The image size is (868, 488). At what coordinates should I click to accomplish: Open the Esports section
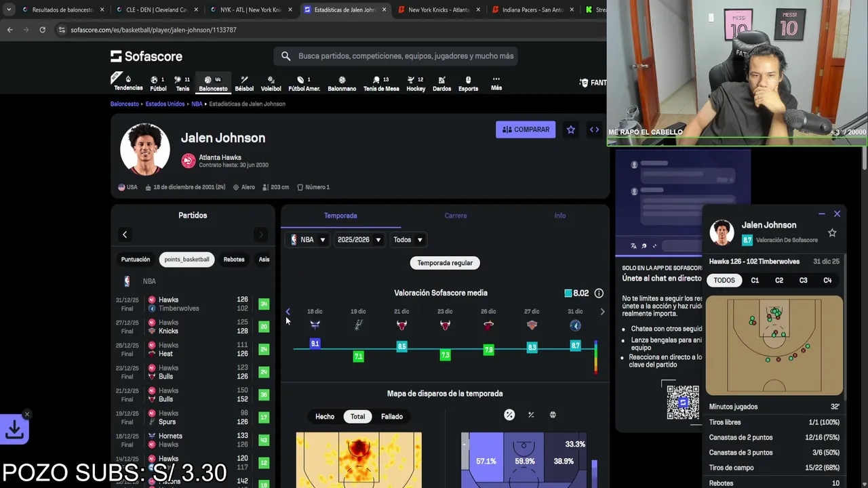pyautogui.click(x=468, y=84)
